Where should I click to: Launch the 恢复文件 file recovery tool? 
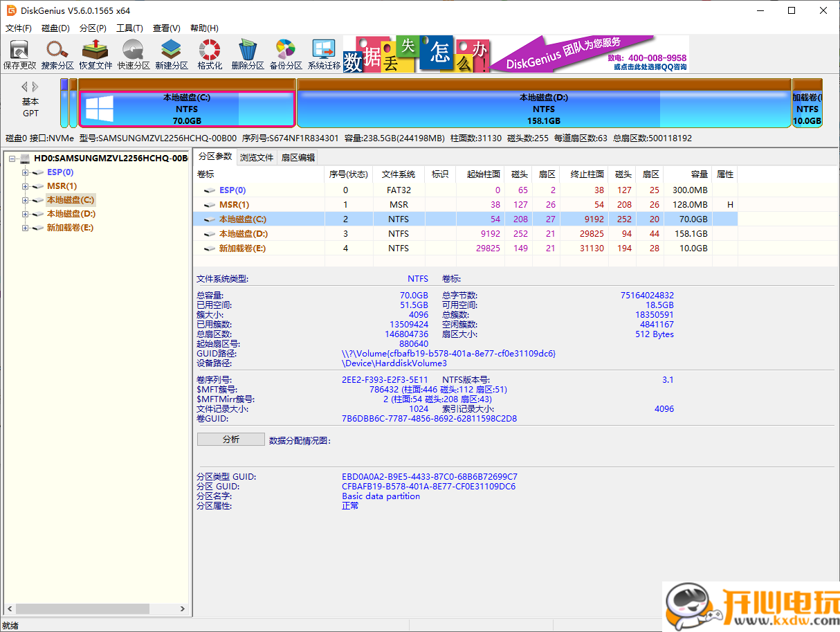[95, 54]
